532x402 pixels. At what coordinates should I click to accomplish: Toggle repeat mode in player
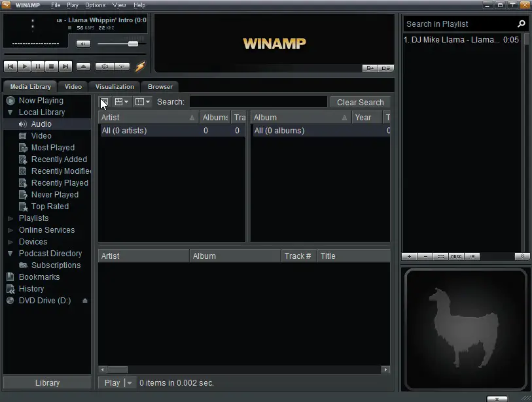coord(122,66)
